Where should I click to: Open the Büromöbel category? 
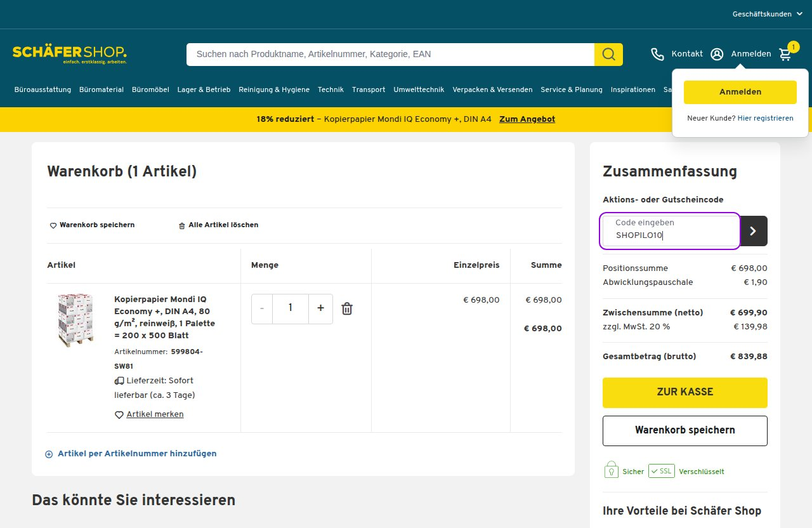pyautogui.click(x=150, y=89)
